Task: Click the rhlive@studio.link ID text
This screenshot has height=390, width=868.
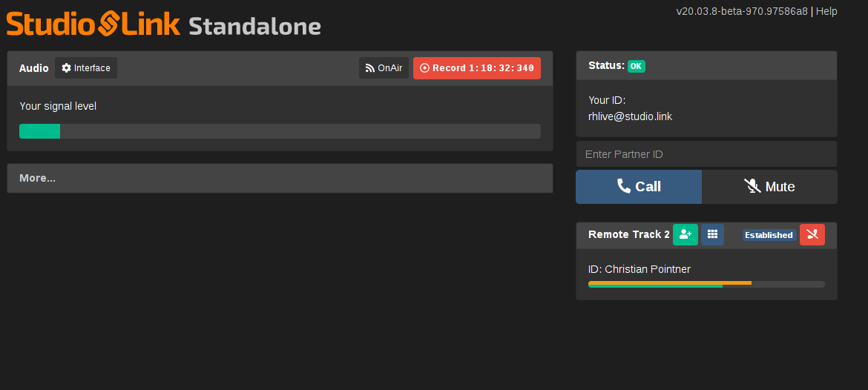Action: [x=619, y=116]
